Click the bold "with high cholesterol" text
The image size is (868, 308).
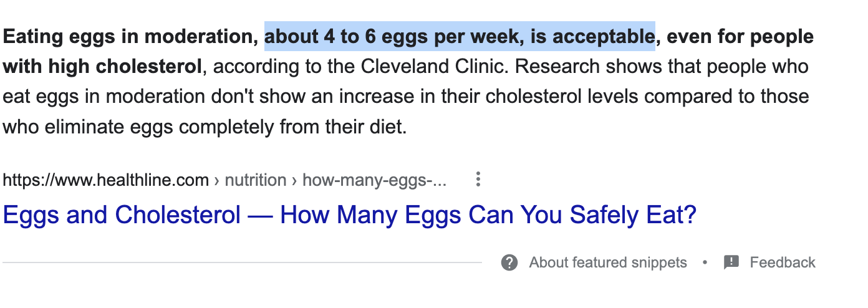pos(102,67)
